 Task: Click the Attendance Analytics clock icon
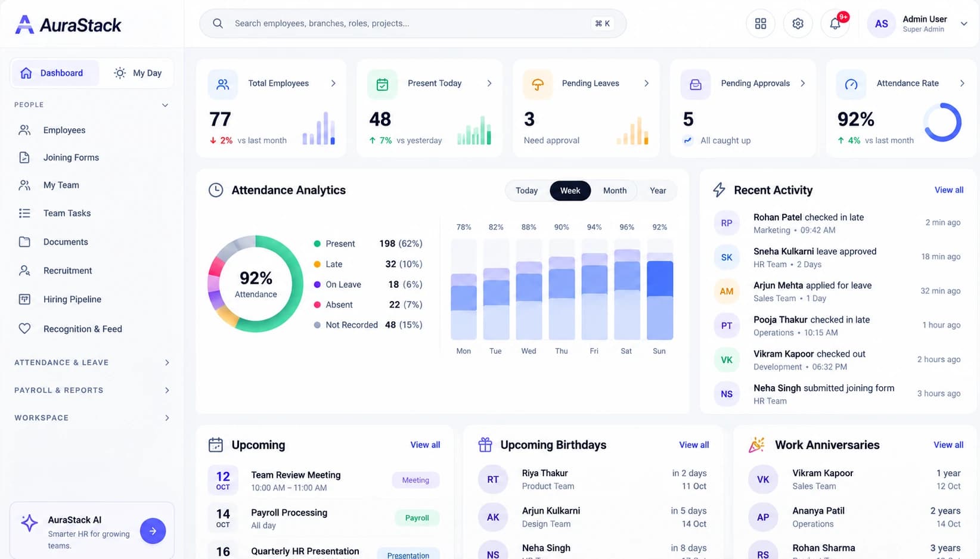tap(216, 190)
